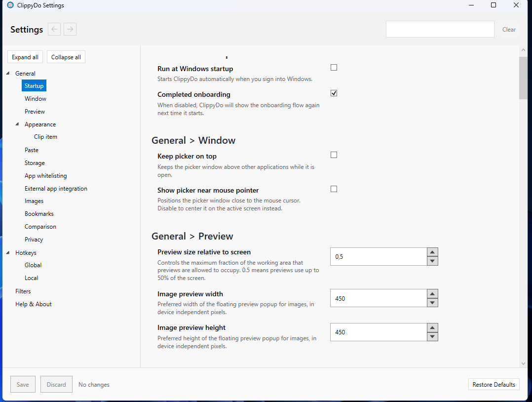Enable Keep picker on top
Screen dimensions: 532x402
pyautogui.click(x=334, y=155)
